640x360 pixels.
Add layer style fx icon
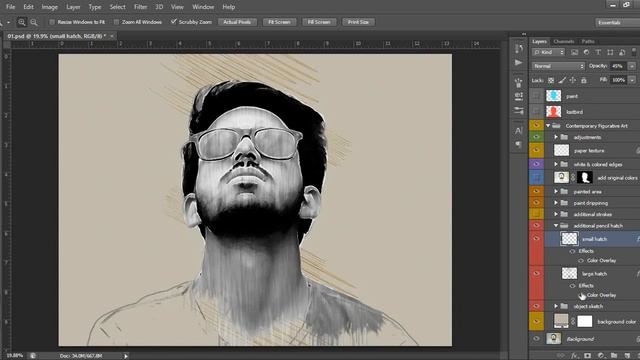pos(575,356)
